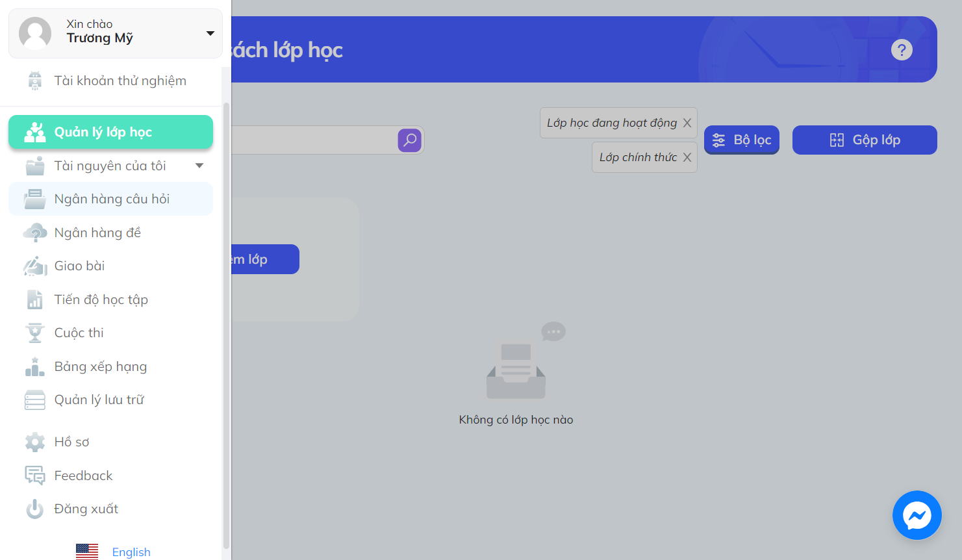Select Quản lý lớp học menu item
962x560 pixels.
point(110,132)
